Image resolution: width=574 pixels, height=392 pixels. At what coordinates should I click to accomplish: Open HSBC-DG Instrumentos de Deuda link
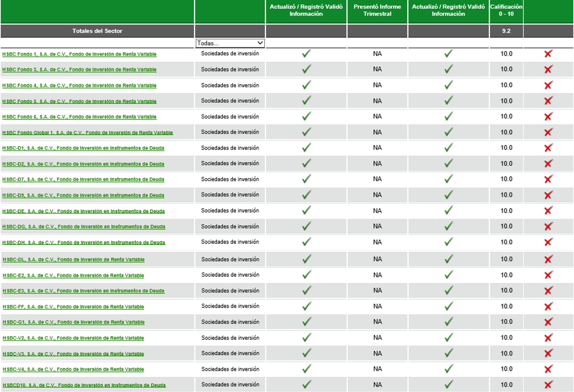click(x=84, y=227)
